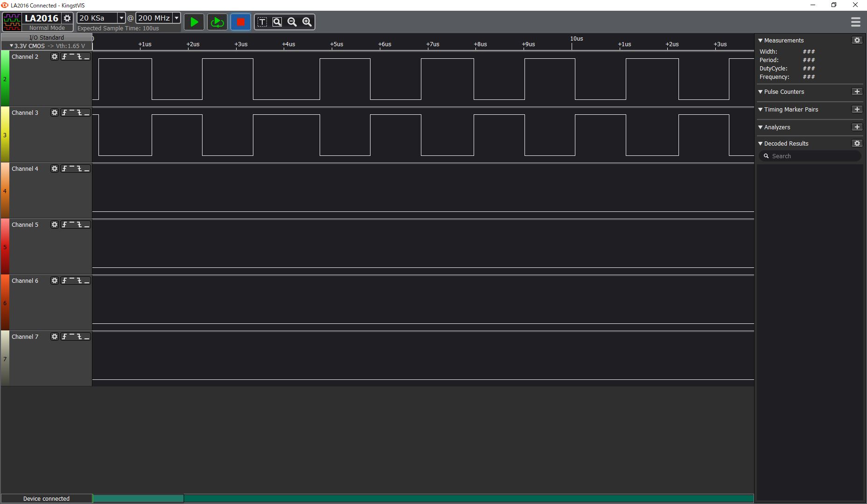Toggle rising edge trigger on Channel 4
The image size is (867, 504).
click(64, 168)
